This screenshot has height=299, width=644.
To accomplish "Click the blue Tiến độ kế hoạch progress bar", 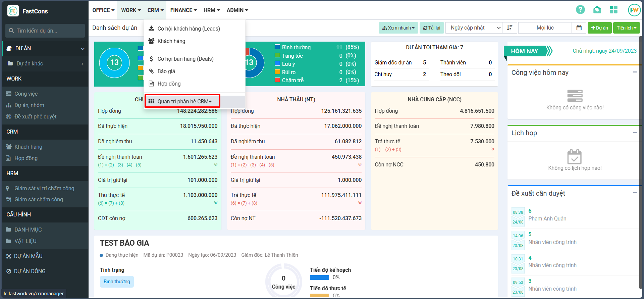I will (x=319, y=278).
